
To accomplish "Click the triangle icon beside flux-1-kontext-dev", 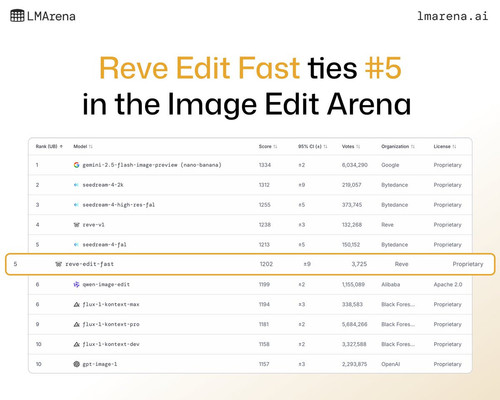I will [76, 344].
